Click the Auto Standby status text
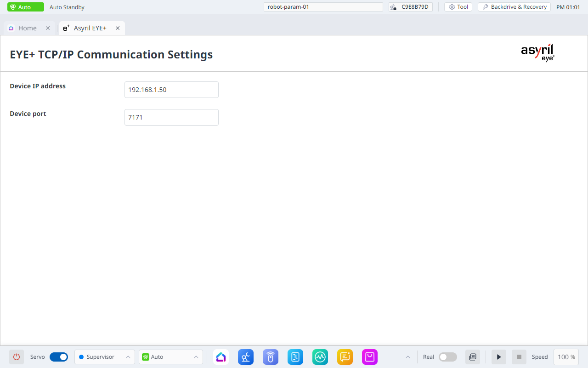Viewport: 588px width, 368px height. pos(67,7)
